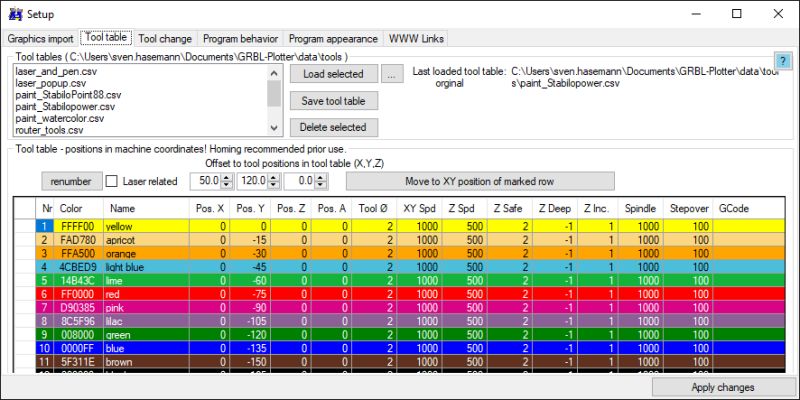Click the 4CBED9 light blue color cell
Screen dimensions: 800x400
pos(79,267)
